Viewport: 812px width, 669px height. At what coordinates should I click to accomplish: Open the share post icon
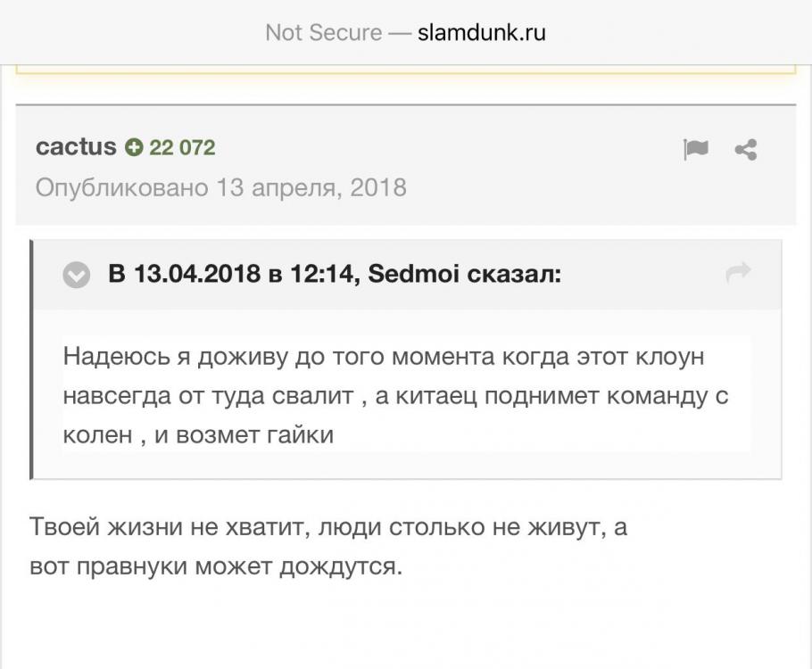pos(745,150)
